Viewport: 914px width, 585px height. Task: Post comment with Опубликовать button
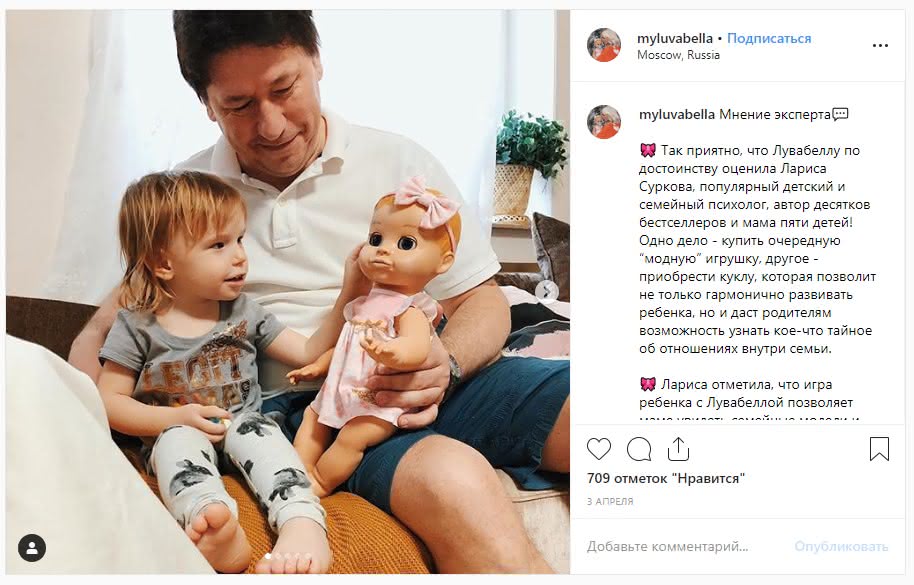[x=841, y=547]
